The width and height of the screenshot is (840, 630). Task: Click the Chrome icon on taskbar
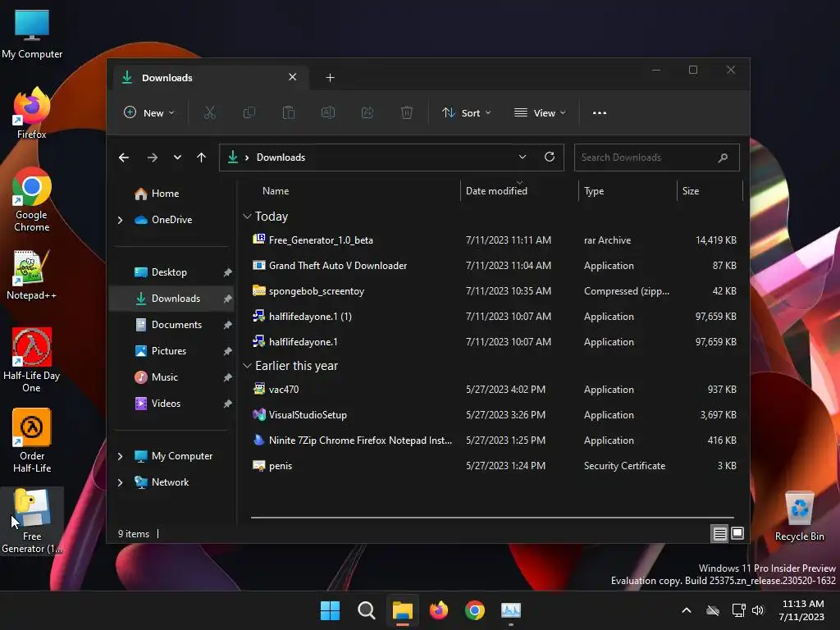point(475,610)
